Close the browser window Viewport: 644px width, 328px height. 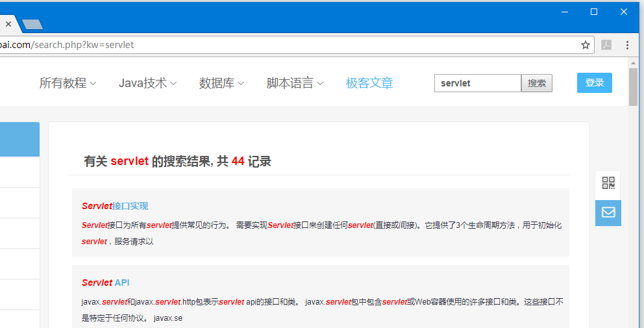[623, 12]
